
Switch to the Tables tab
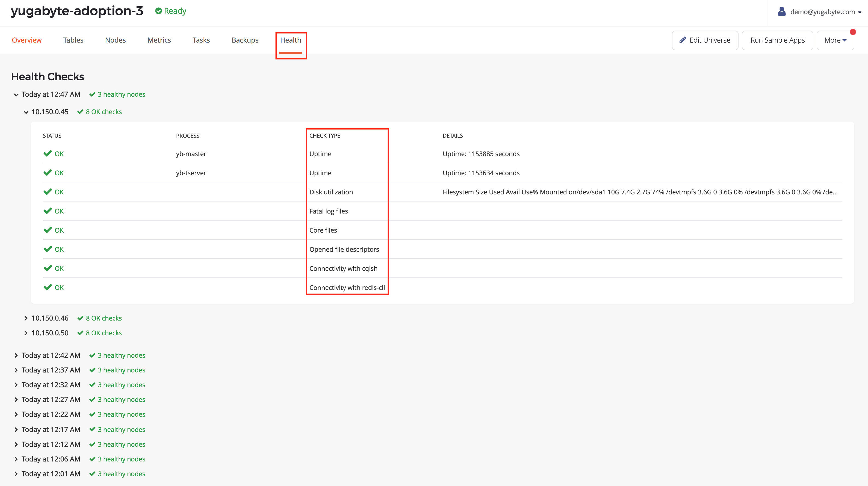[x=73, y=40]
